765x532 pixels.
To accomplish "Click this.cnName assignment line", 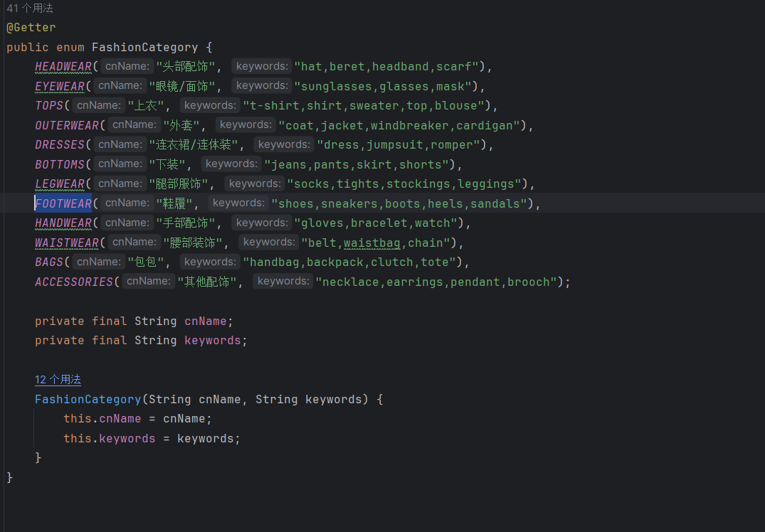I will click(137, 419).
